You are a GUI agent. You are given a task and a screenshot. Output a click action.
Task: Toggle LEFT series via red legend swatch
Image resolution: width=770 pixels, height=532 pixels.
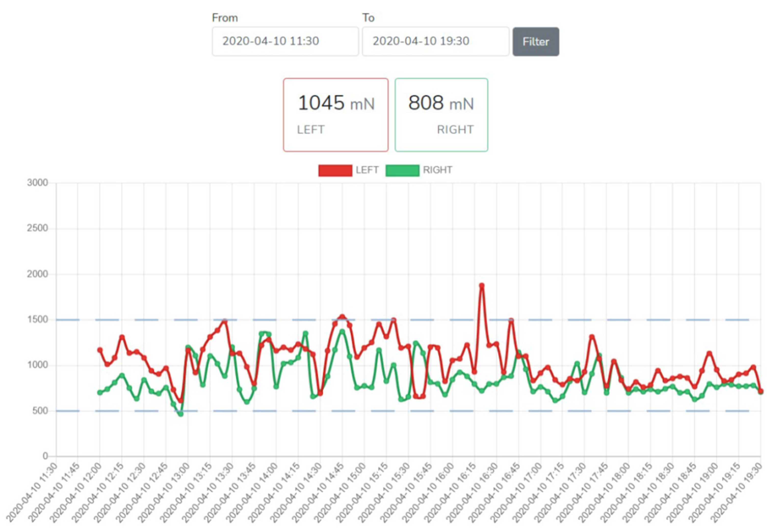click(x=335, y=170)
